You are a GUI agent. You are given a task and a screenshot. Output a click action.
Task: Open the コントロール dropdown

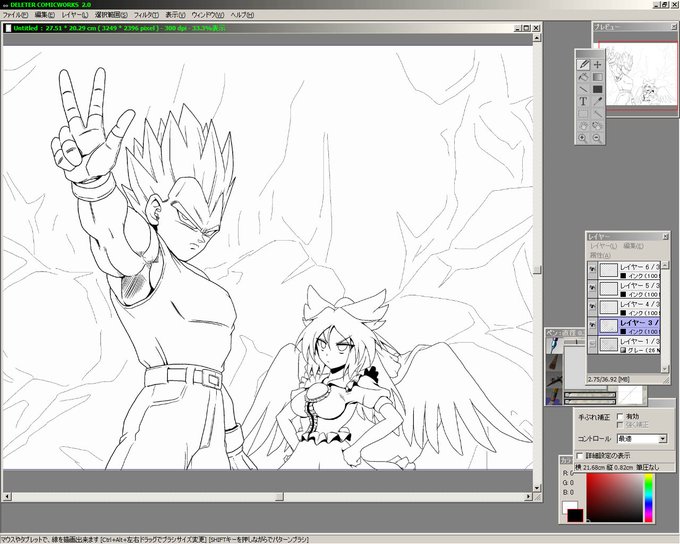[x=662, y=439]
